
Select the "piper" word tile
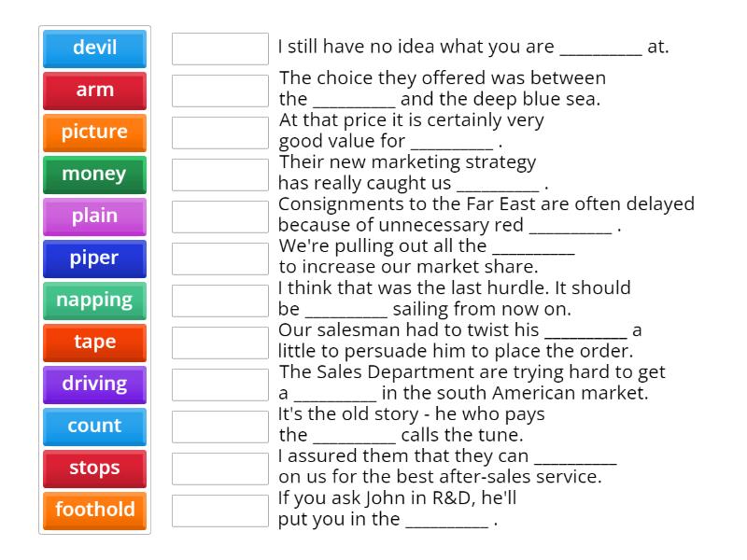(x=93, y=258)
